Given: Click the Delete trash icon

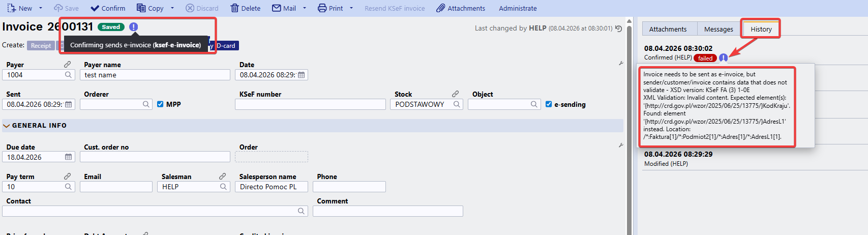Looking at the screenshot, I should tap(235, 8).
